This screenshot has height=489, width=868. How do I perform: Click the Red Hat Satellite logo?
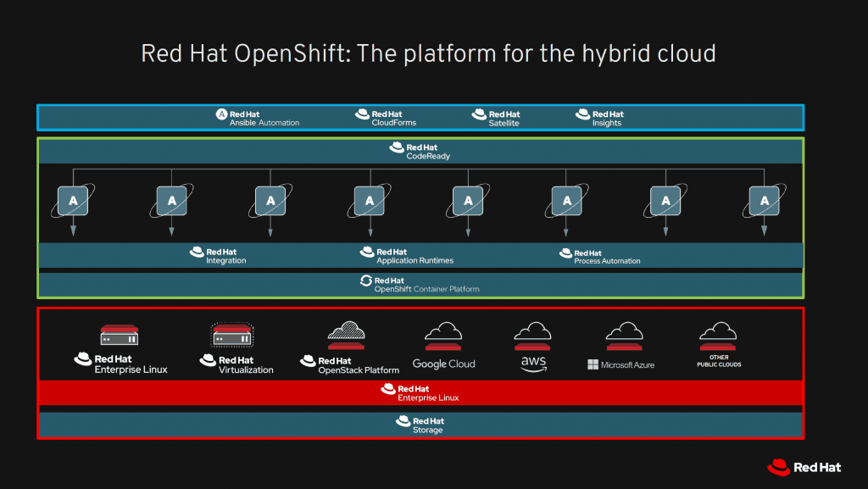[496, 118]
